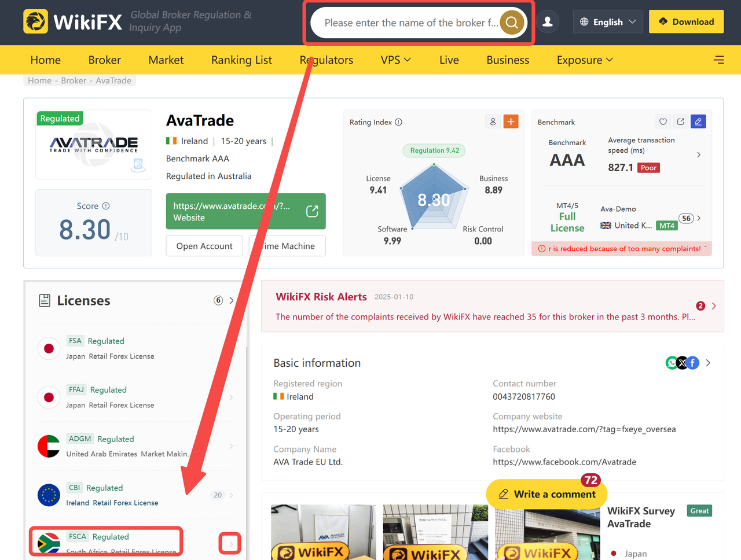Open the second WikiFX survey photo thumbnail

tap(435, 532)
